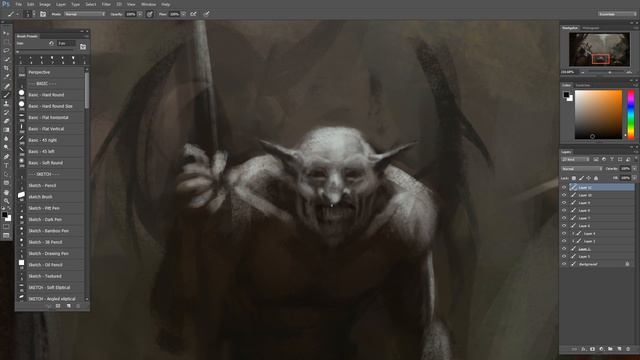The image size is (640, 360).
Task: Click the create new layer icon
Action: 619,349
